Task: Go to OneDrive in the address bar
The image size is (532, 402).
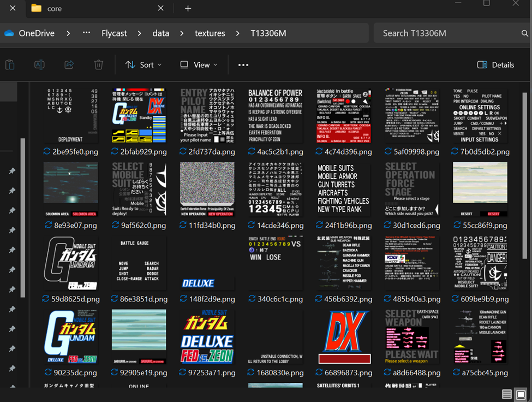Action: click(x=37, y=33)
